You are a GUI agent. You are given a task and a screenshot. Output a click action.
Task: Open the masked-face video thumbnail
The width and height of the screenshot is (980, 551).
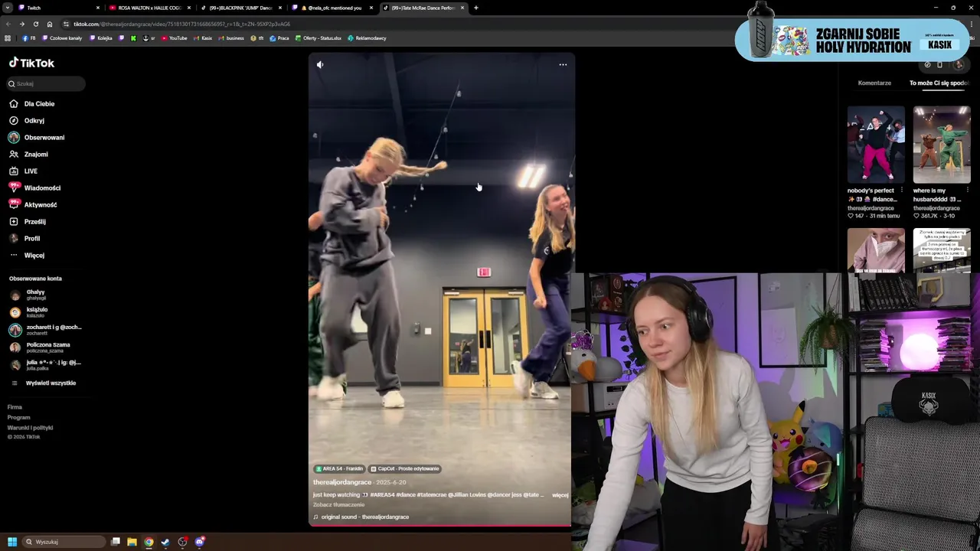(876, 250)
